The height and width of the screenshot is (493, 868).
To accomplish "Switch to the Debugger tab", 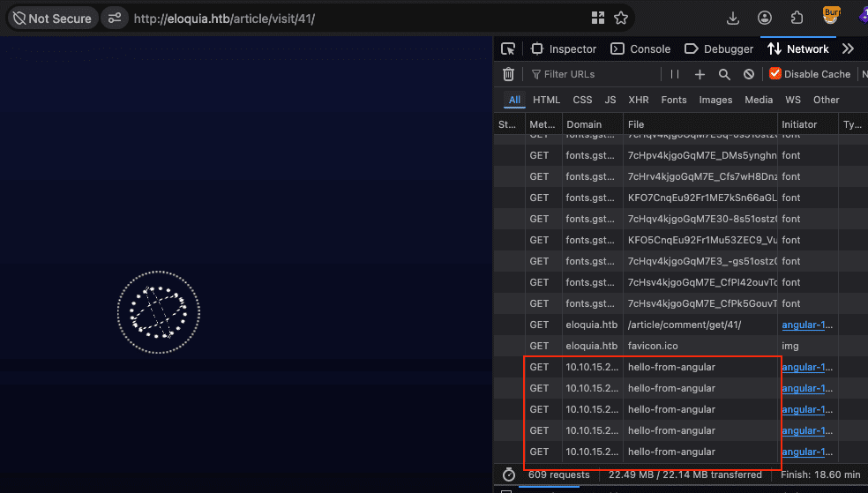I will coord(719,49).
